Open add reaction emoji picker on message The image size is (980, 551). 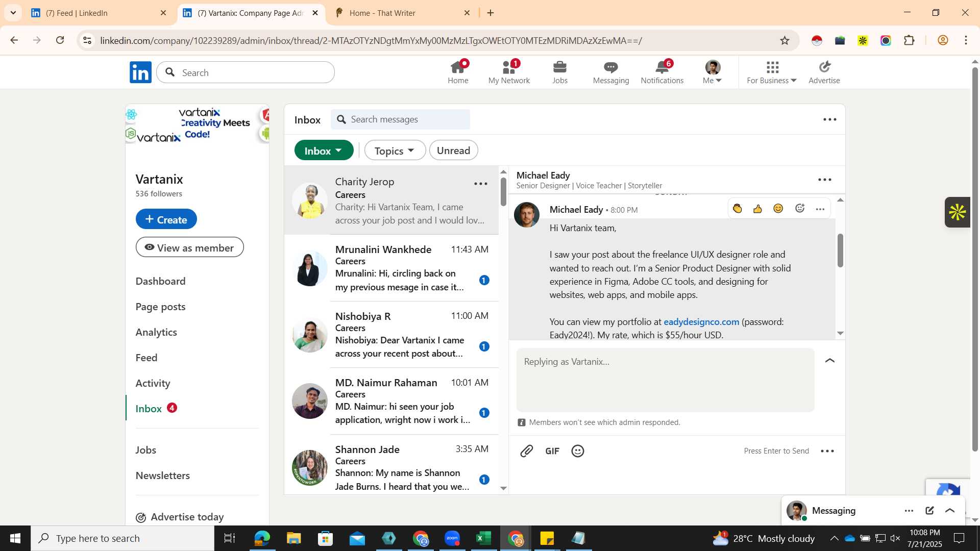(800, 208)
